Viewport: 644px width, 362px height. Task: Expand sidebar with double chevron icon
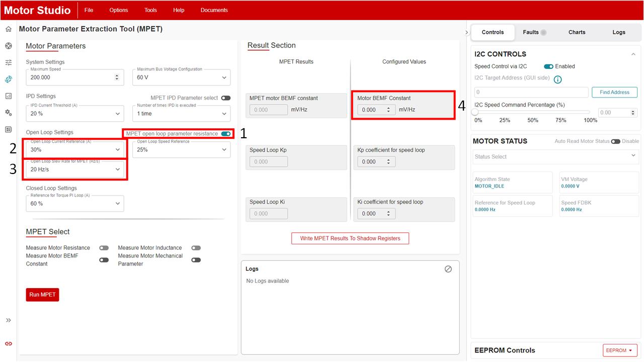[x=9, y=320]
